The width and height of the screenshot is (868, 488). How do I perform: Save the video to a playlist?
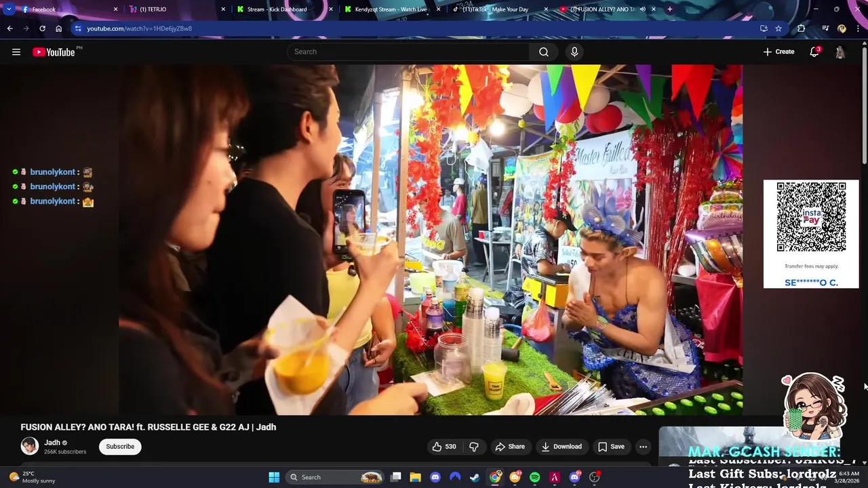coord(611,447)
